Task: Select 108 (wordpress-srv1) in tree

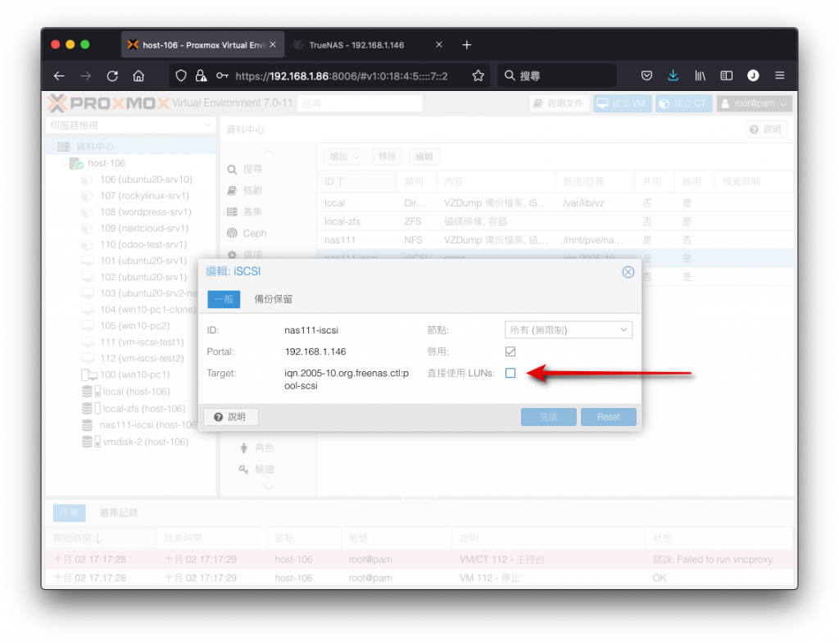Action: 146,212
